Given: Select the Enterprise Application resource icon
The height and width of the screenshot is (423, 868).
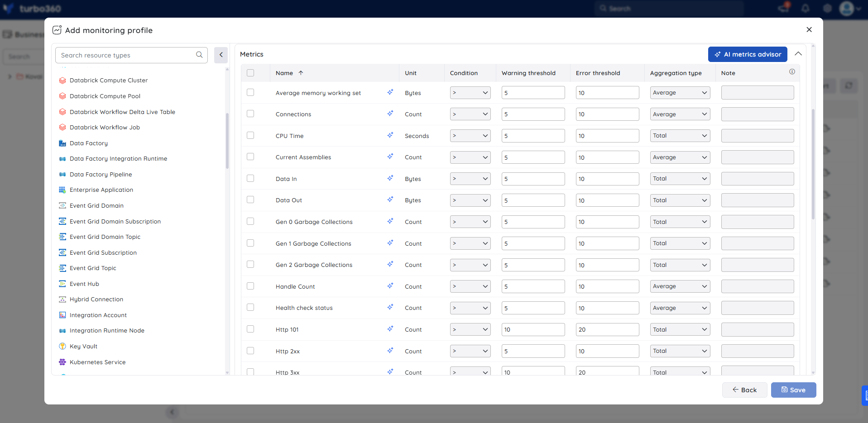Looking at the screenshot, I should pyautogui.click(x=62, y=190).
